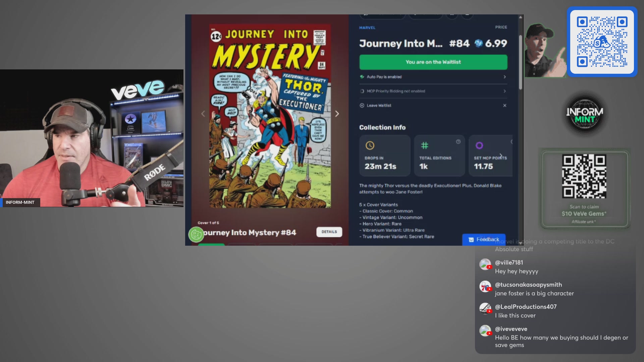Screen dimensions: 644x362
Task: Advance the Collection Info cards with the arrow
Action: click(x=501, y=156)
